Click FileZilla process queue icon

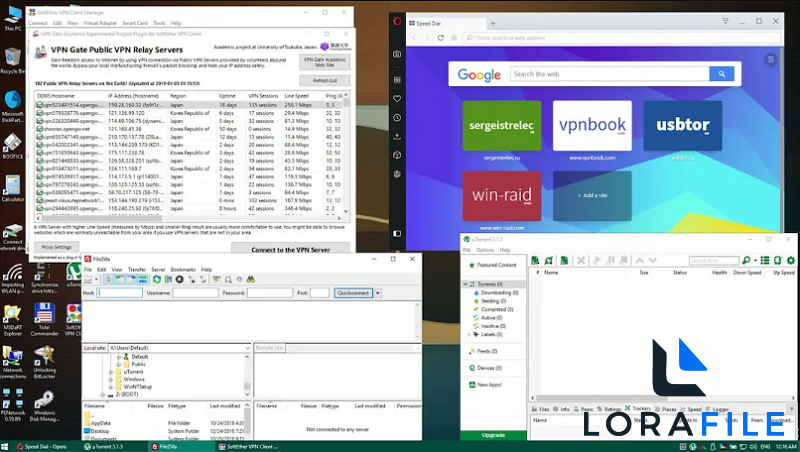pos(168,280)
